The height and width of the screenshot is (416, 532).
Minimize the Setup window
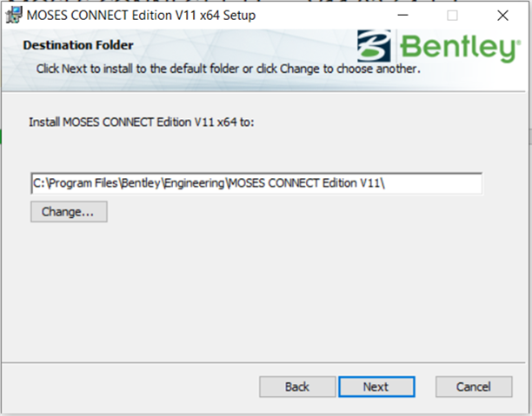[402, 16]
